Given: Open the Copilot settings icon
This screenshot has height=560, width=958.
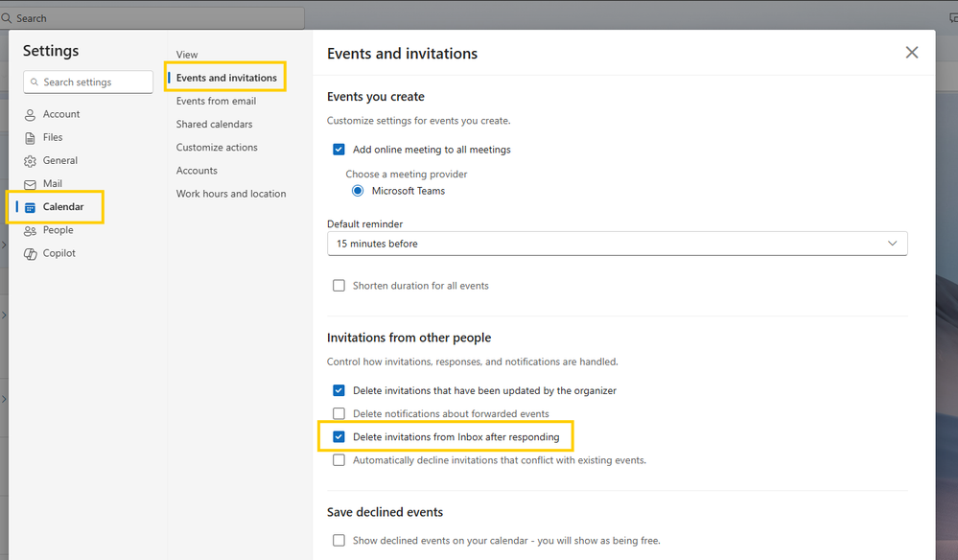Looking at the screenshot, I should pyautogui.click(x=30, y=254).
